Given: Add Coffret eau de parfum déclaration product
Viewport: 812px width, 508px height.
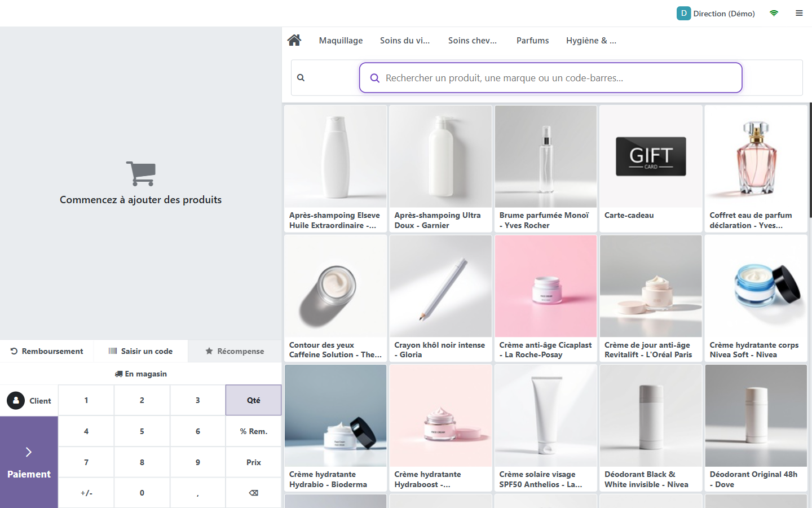Looking at the screenshot, I should coord(756,169).
